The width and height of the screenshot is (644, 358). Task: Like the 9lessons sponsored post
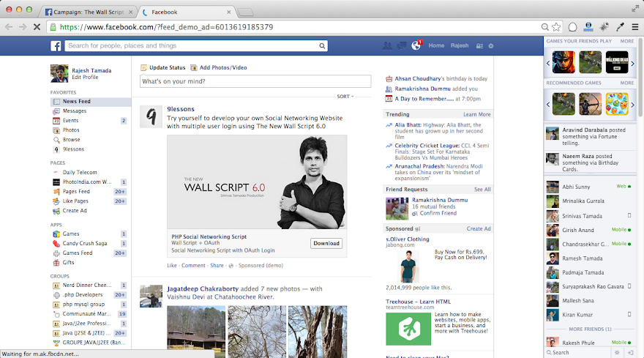coord(172,266)
